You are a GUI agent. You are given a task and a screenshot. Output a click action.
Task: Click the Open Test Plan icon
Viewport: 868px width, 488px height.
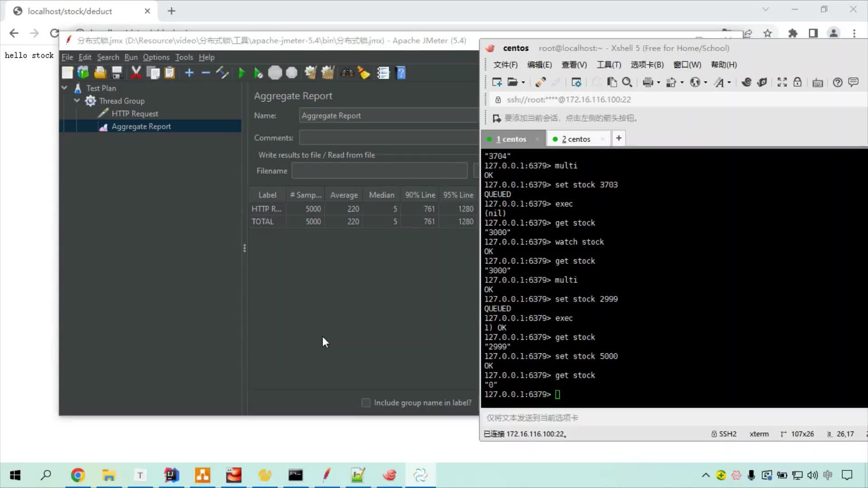click(100, 72)
